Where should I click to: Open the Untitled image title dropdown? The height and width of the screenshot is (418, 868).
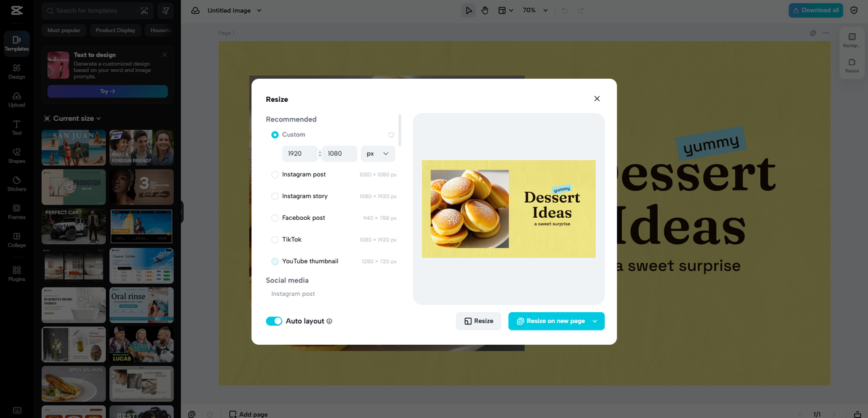coord(259,10)
